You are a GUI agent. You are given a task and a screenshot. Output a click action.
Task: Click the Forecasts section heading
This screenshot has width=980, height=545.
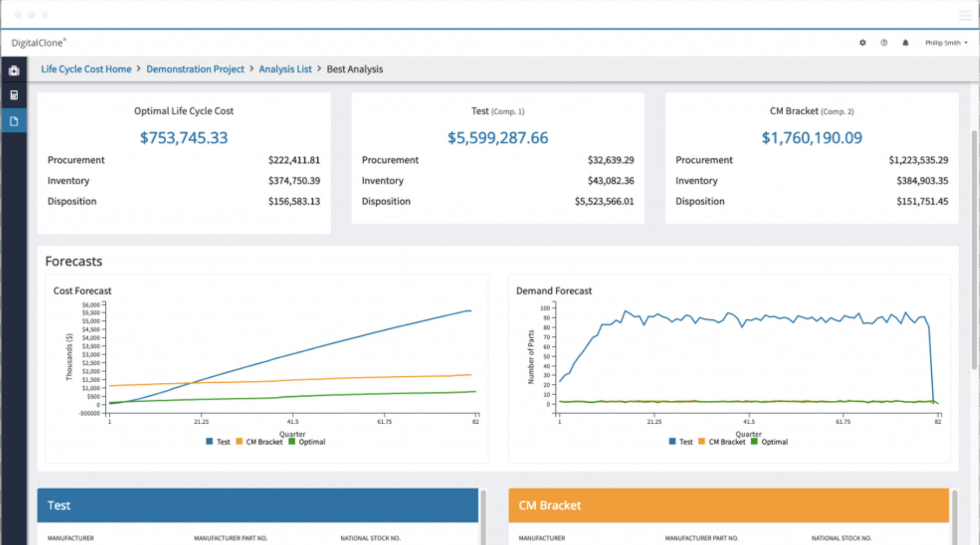74,261
